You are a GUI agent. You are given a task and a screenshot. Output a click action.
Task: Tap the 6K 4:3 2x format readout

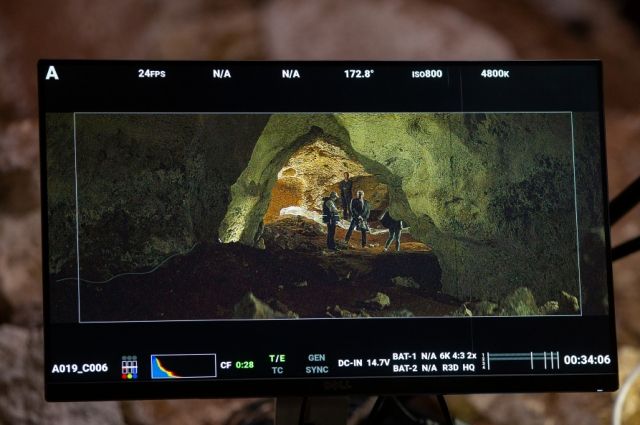click(x=458, y=356)
